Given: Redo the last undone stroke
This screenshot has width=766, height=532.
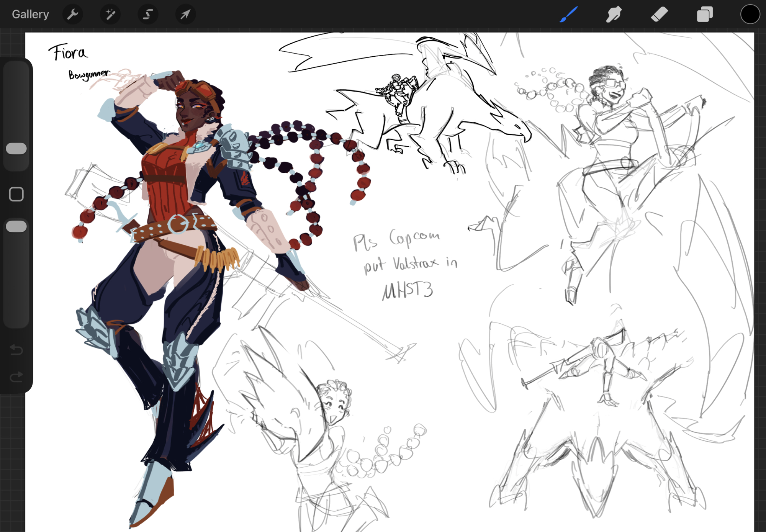Looking at the screenshot, I should [x=16, y=377].
